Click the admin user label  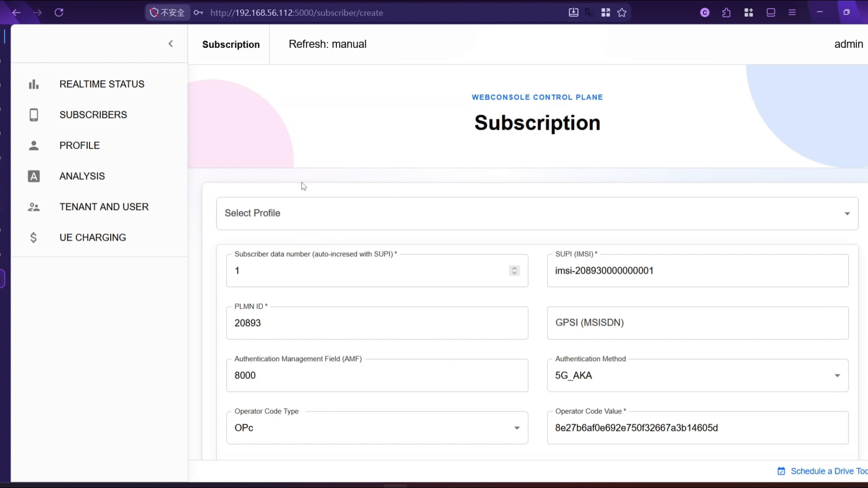pyautogui.click(x=849, y=44)
